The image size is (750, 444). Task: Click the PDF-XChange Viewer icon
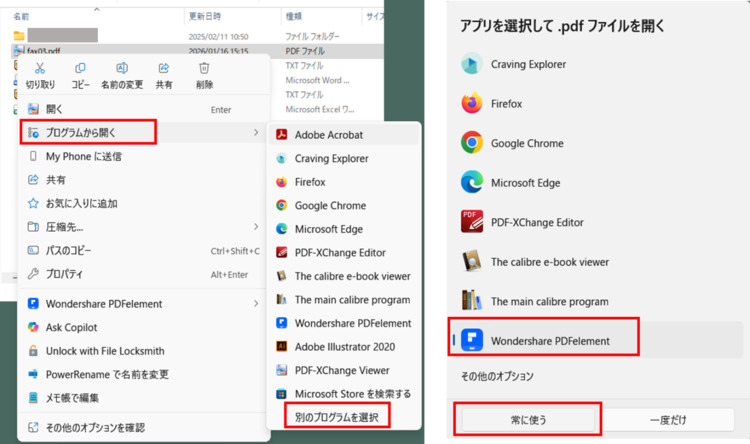pos(282,370)
